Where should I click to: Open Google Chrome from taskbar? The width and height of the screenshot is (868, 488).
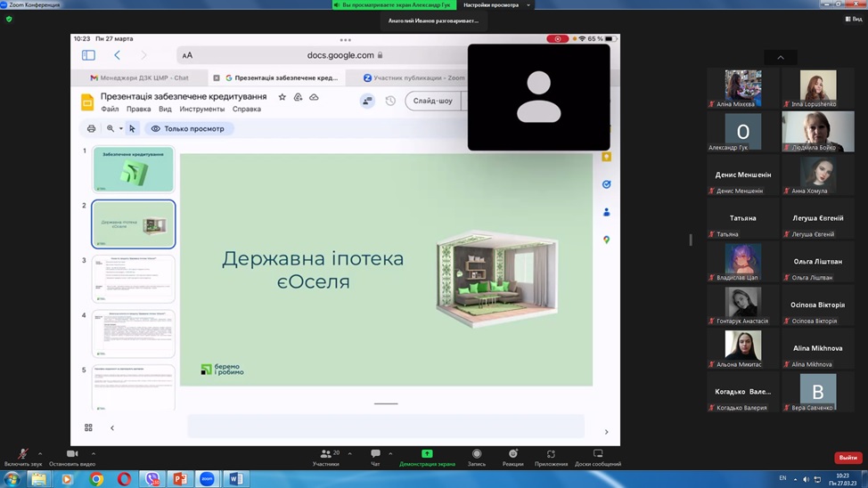point(96,478)
